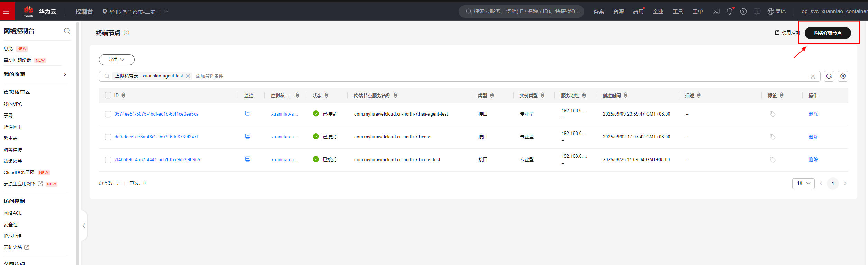Screen dimensions: 868x265
Task: Open the CloudShell terminal icon
Action: pyautogui.click(x=716, y=11)
